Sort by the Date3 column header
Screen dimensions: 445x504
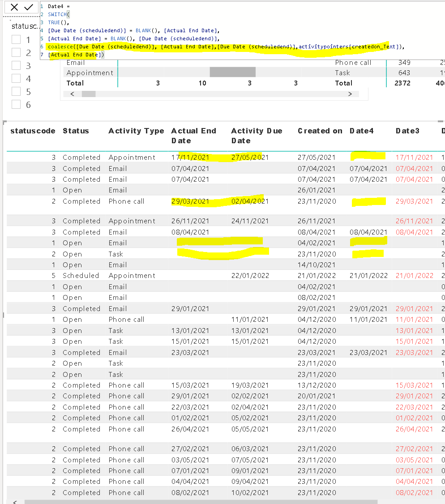[408, 131]
